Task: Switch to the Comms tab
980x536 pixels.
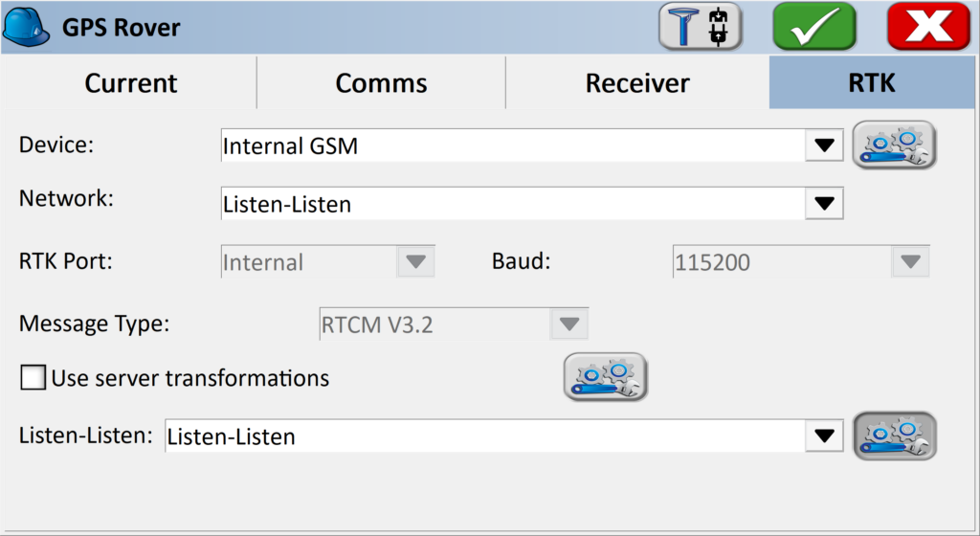Action: (381, 83)
